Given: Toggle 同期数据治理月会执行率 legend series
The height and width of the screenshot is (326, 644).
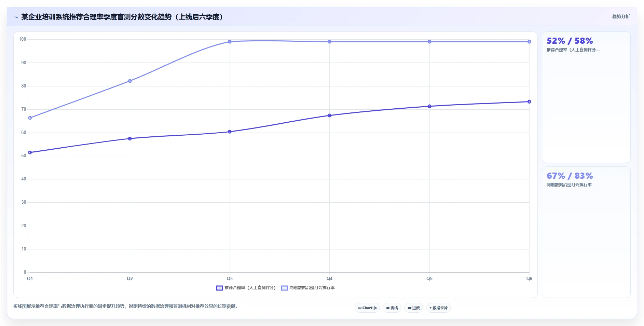Looking at the screenshot, I should coord(308,288).
